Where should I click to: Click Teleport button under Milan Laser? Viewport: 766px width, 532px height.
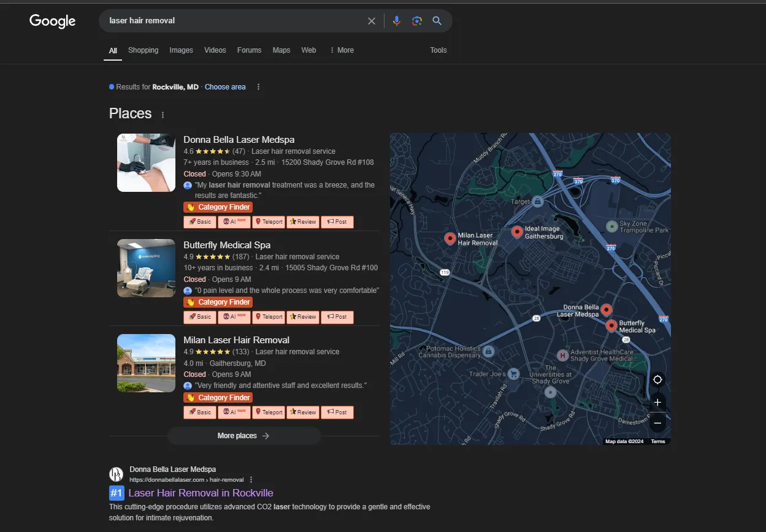269,412
